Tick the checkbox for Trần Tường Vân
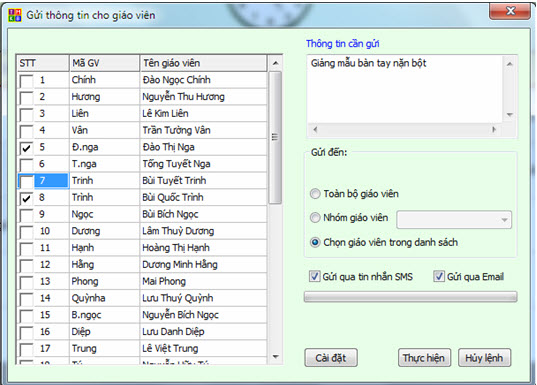The image size is (537, 385). (x=26, y=132)
